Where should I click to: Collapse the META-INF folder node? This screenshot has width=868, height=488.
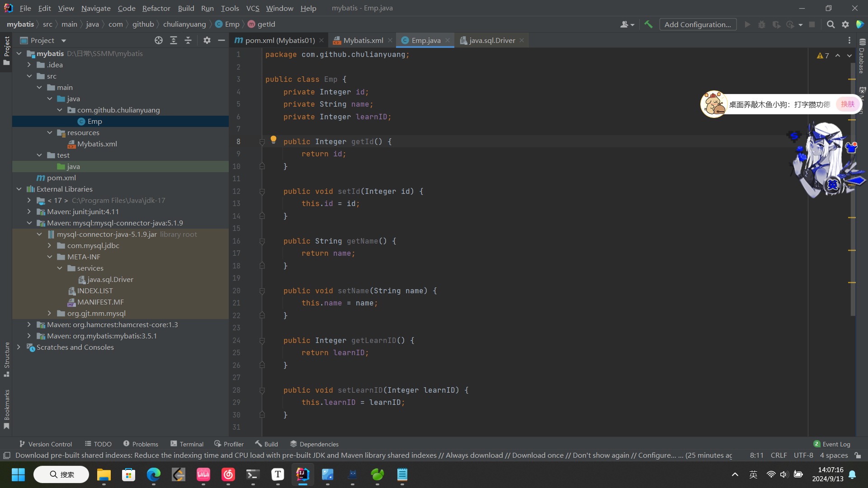(x=50, y=257)
